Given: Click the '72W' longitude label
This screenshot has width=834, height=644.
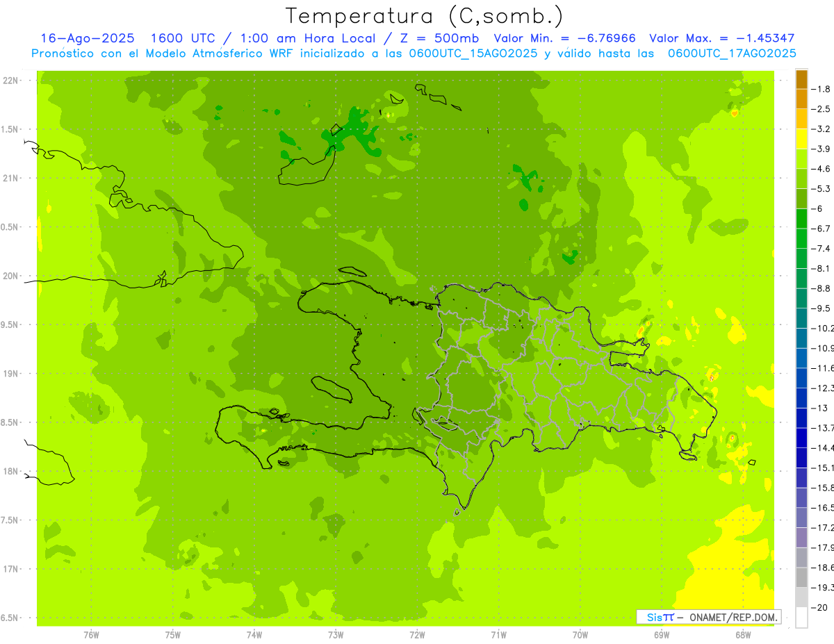Looking at the screenshot, I should click(x=417, y=635).
